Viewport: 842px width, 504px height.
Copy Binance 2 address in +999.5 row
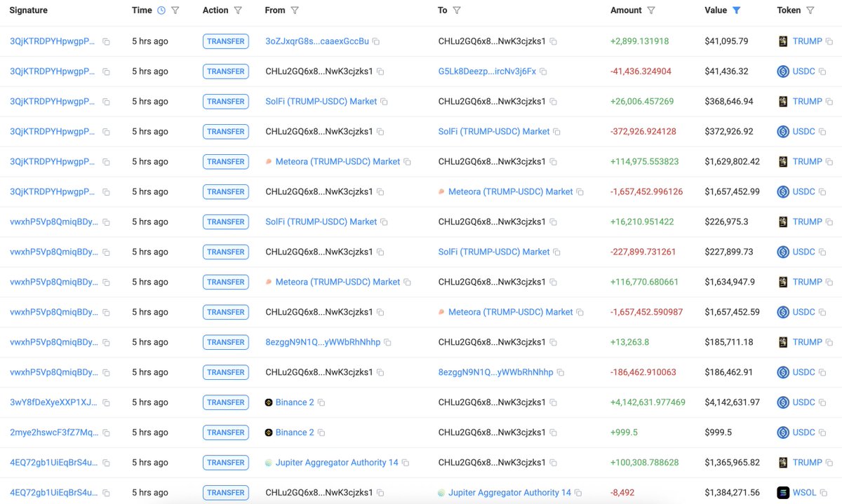321,433
